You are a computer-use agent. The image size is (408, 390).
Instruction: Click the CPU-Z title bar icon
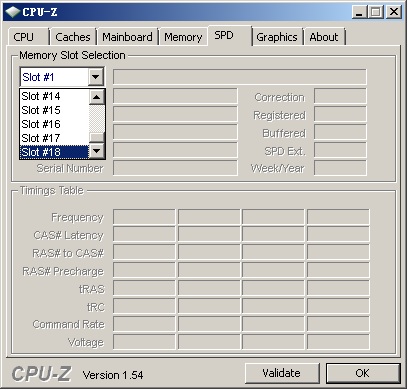click(13, 12)
